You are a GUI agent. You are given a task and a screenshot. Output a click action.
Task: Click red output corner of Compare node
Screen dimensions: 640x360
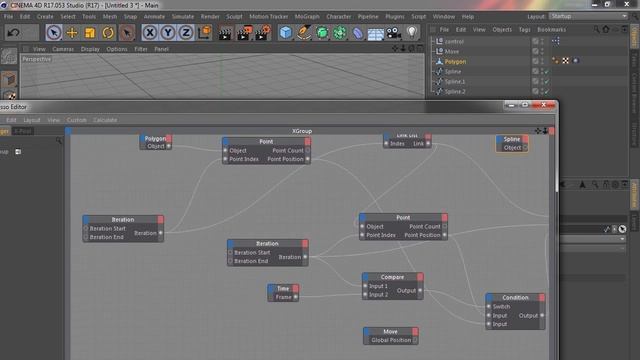click(x=420, y=277)
